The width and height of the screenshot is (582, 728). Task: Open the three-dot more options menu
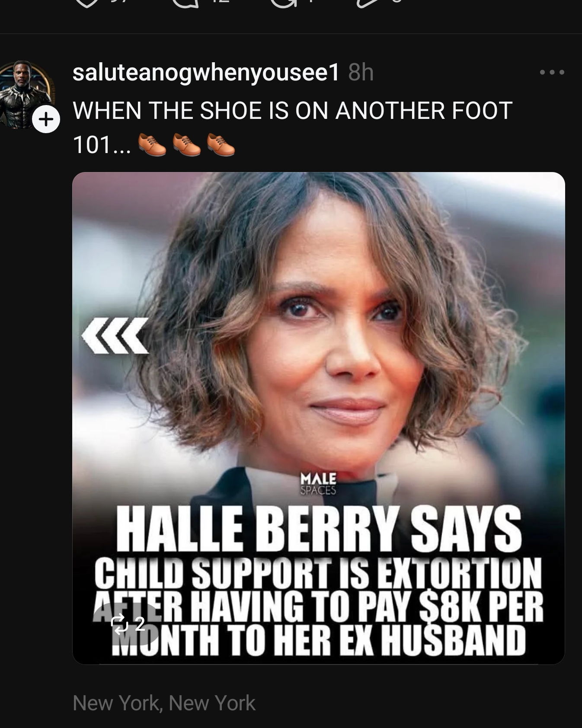pos(552,72)
